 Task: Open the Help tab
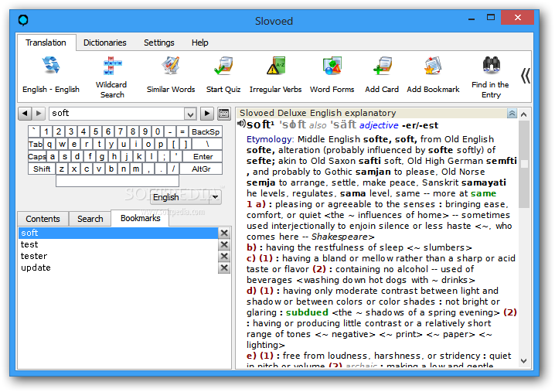[x=200, y=43]
